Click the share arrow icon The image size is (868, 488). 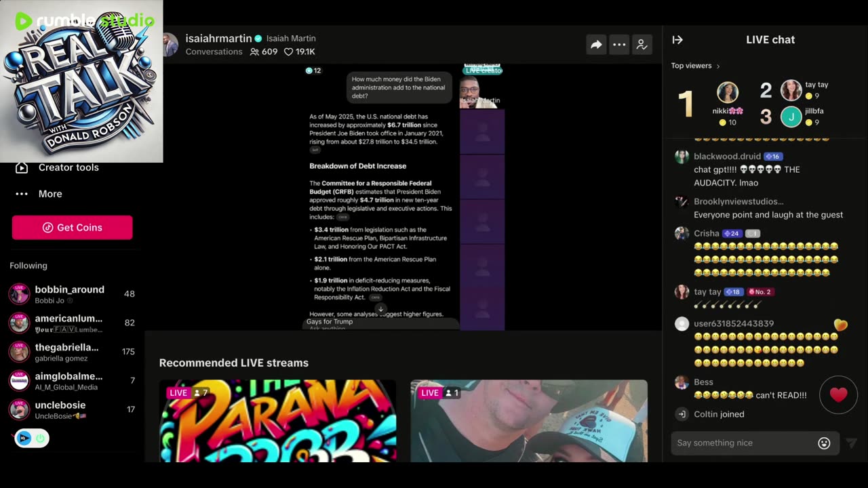[596, 45]
